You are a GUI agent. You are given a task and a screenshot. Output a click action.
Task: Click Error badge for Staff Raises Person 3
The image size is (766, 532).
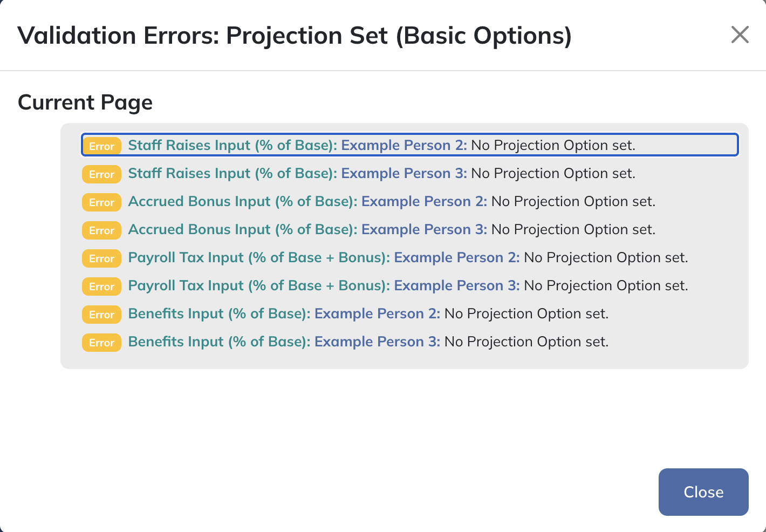pos(101,174)
